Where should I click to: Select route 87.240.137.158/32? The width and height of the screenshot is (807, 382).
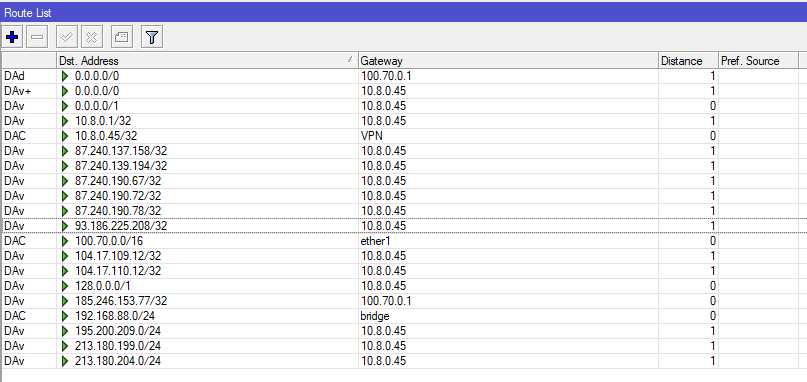coord(404,151)
